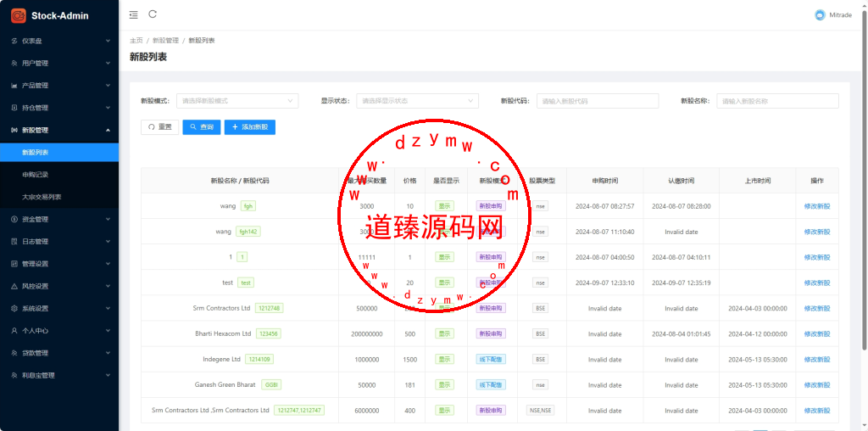868x431 pixels.
Task: Click the 仪表盘 dashboard icon
Action: click(x=14, y=41)
